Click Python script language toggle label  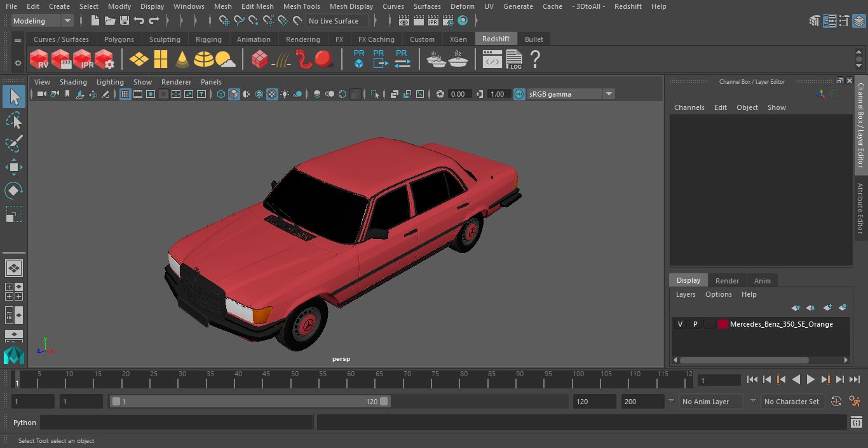(25, 423)
